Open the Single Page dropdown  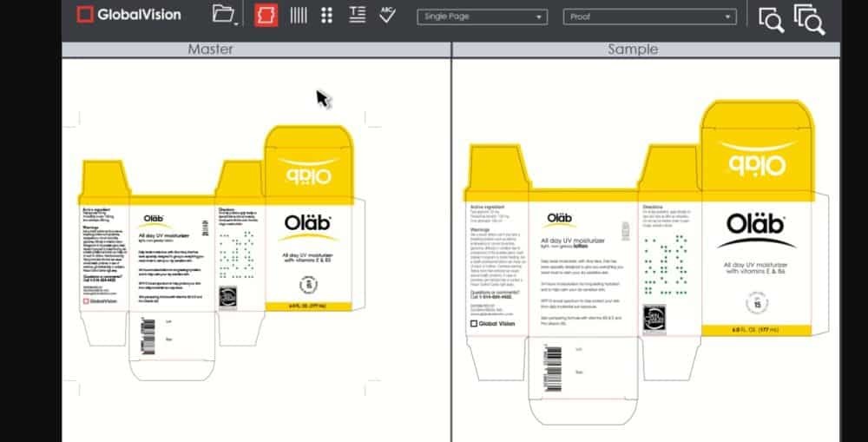pos(482,16)
